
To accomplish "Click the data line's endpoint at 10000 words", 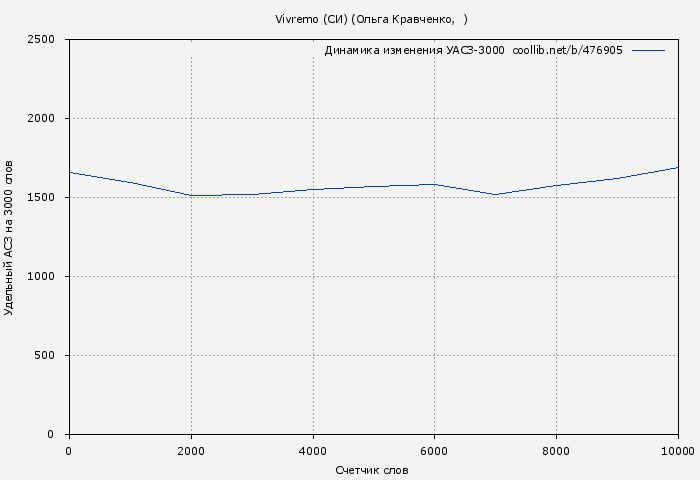I will [x=677, y=167].
